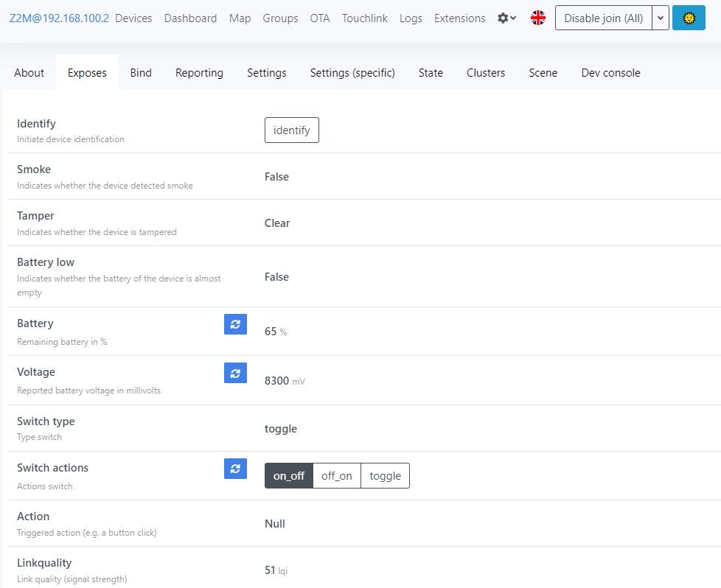Click the Voltage value 8300 mV
Image resolution: width=721 pixels, height=588 pixels.
[285, 381]
